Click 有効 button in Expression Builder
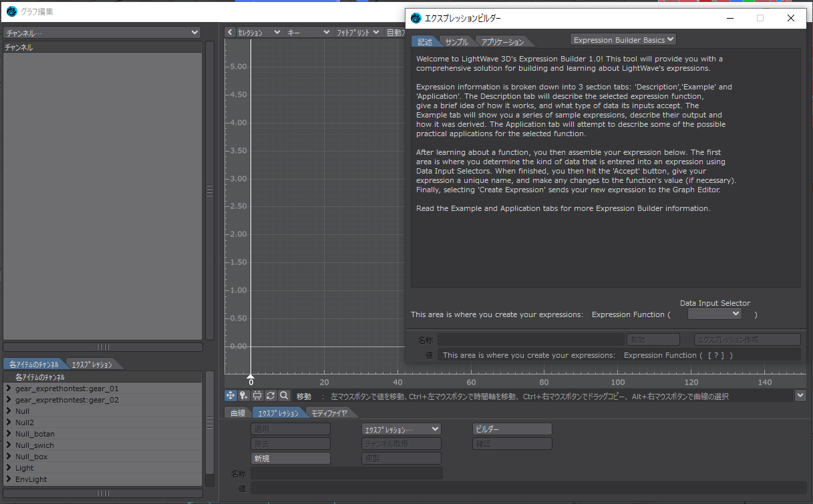This screenshot has width=813, height=504. [653, 340]
